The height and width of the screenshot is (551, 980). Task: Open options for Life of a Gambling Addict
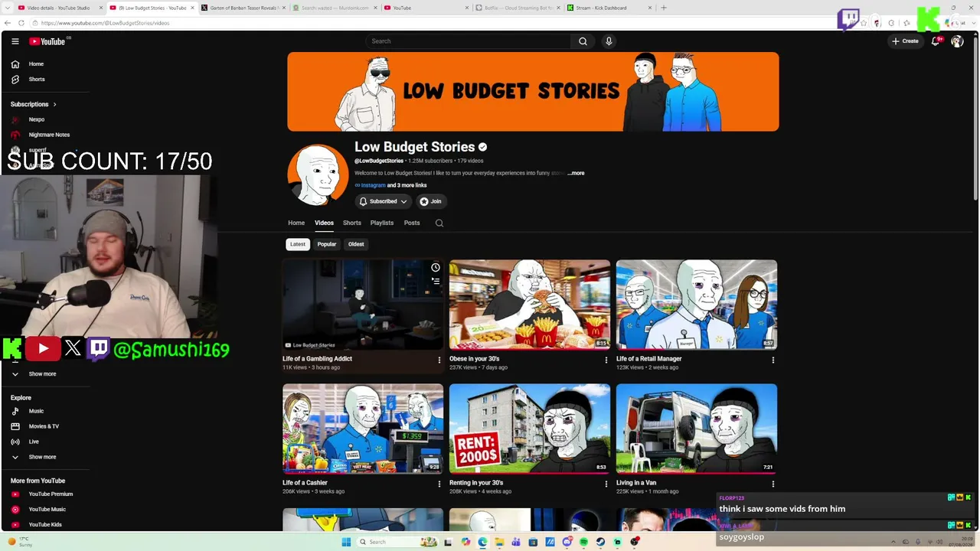(439, 360)
